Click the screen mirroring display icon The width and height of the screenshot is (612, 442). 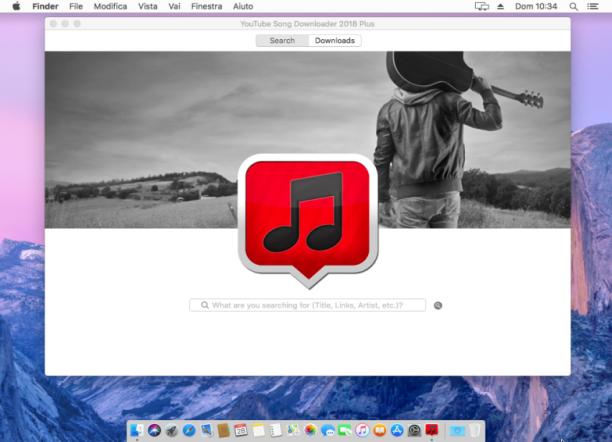482,6
